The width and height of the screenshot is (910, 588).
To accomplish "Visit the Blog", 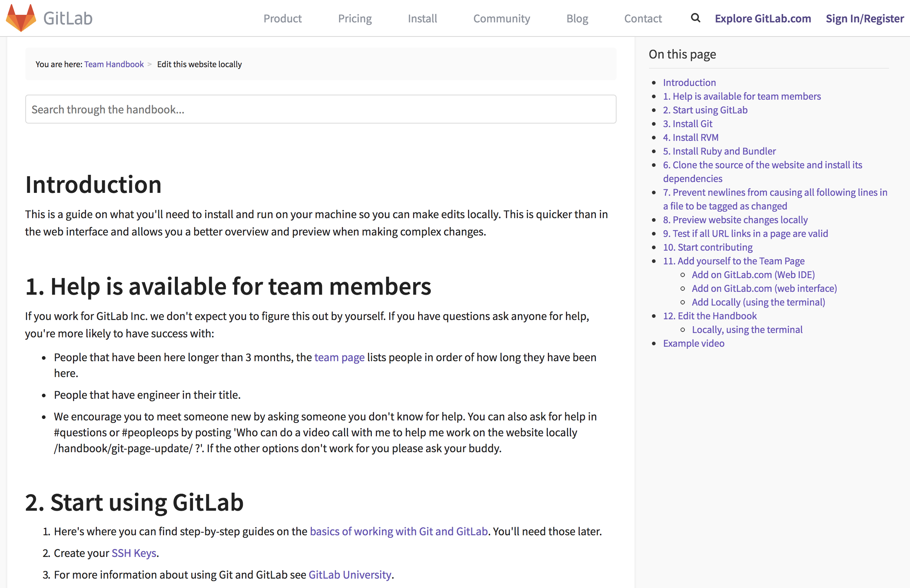I will tap(577, 18).
